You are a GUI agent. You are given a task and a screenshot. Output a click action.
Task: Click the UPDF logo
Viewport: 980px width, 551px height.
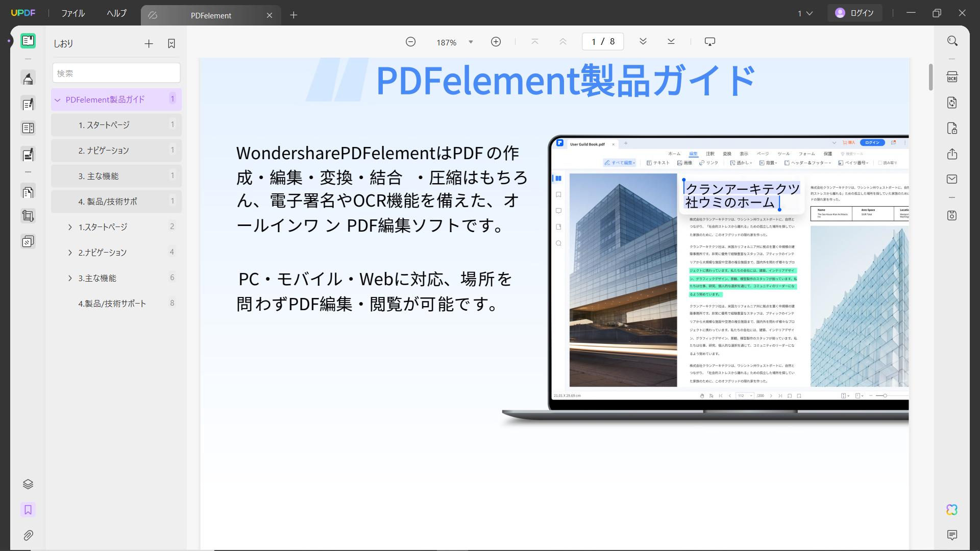point(23,13)
